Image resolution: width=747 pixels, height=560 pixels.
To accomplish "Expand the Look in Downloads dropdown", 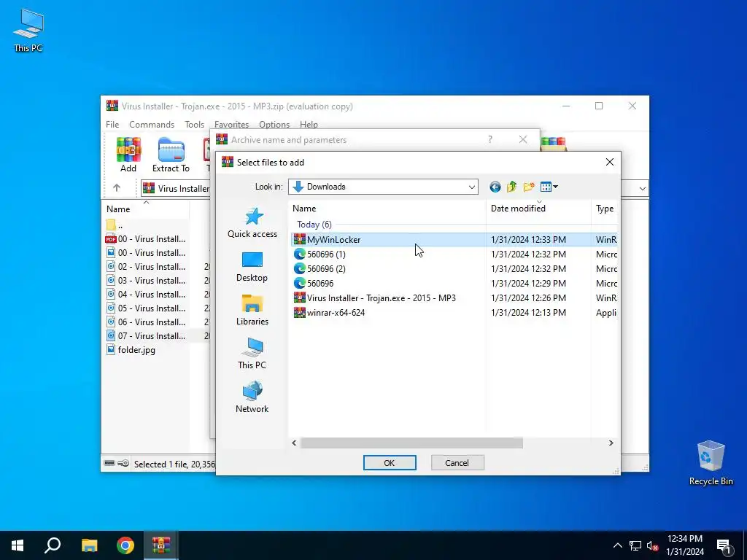I will pos(472,187).
